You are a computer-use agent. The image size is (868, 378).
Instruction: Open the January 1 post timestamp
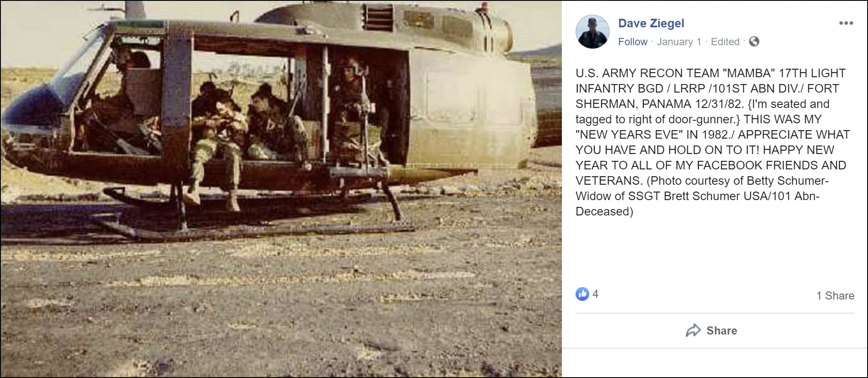click(x=679, y=42)
